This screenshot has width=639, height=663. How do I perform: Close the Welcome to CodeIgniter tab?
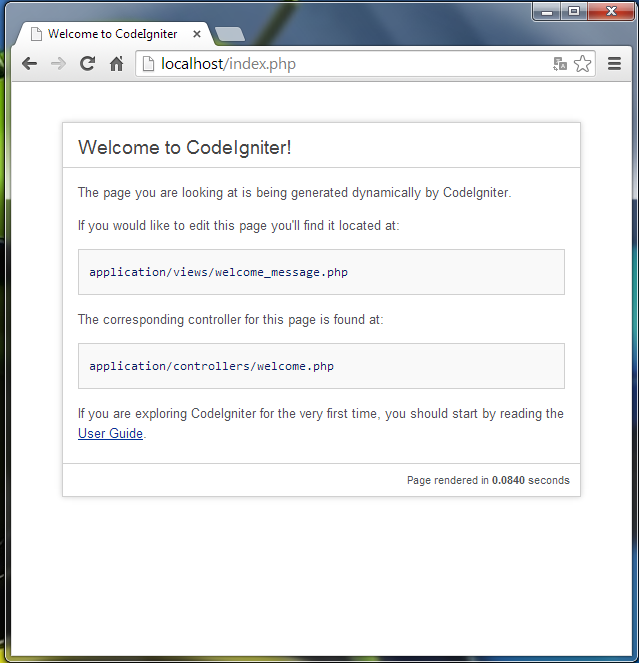click(x=197, y=34)
